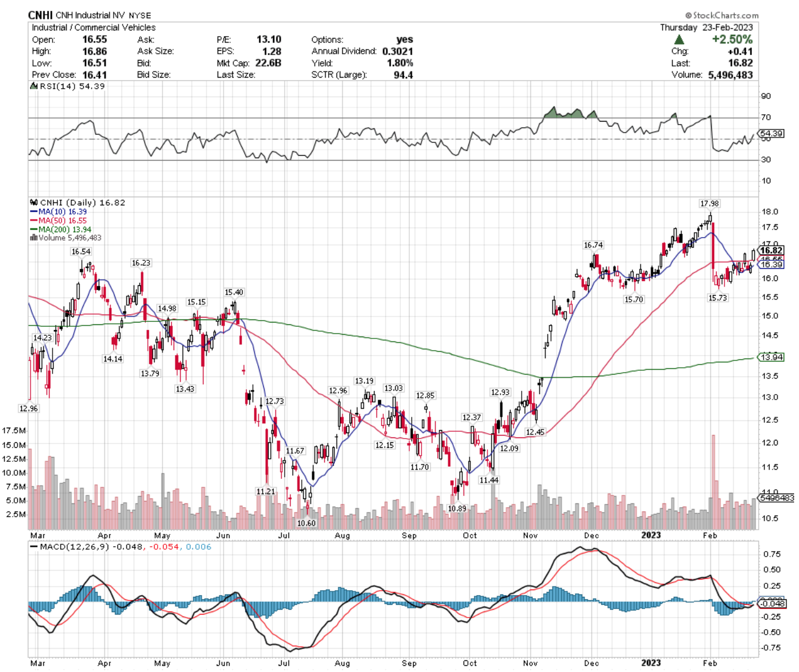Click the 16.23 price label

click(x=140, y=263)
